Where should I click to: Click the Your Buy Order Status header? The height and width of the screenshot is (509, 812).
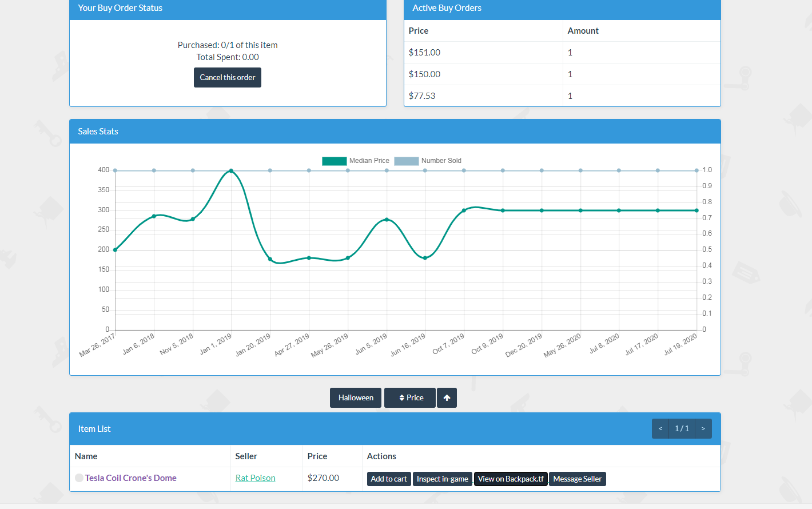pyautogui.click(x=228, y=9)
